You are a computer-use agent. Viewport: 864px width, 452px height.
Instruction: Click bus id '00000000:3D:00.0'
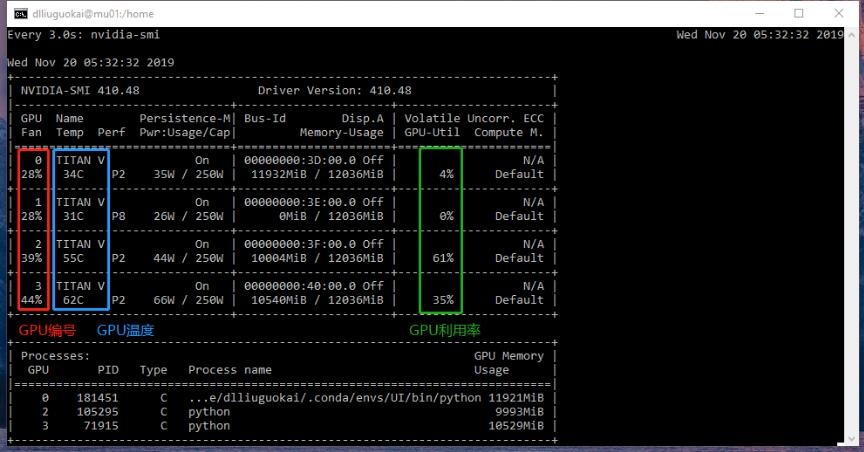300,160
